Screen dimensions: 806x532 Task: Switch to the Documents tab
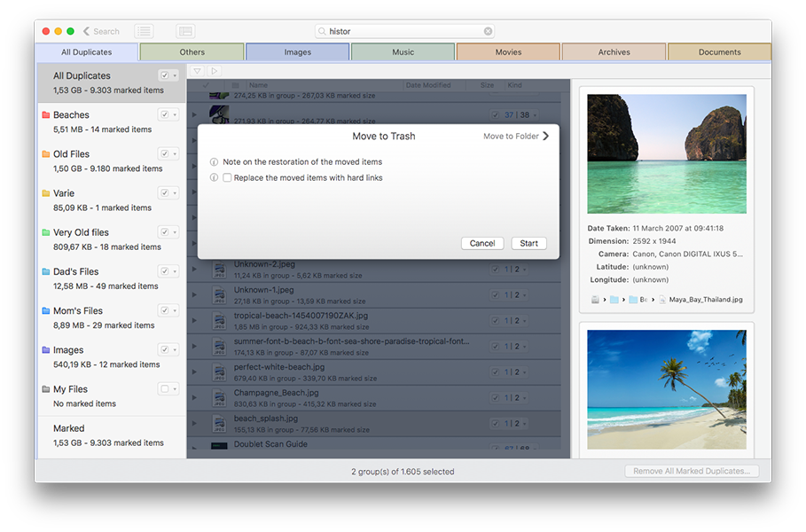coord(720,52)
